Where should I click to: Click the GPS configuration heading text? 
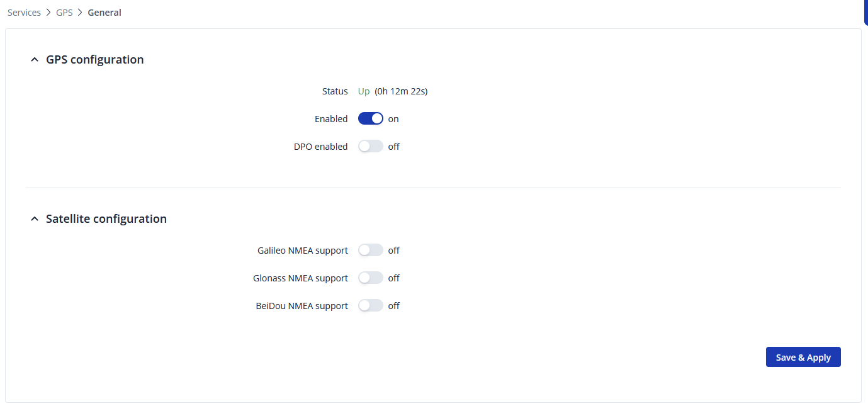pos(95,60)
